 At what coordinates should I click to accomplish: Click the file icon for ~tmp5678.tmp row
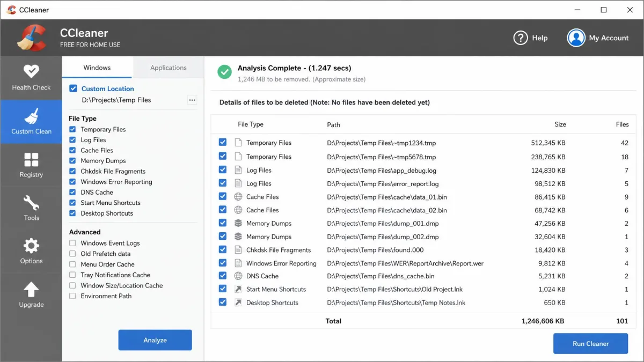(238, 157)
